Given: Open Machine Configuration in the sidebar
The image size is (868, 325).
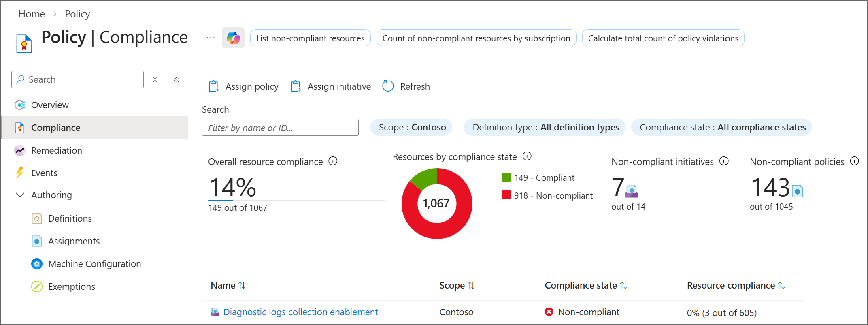Looking at the screenshot, I should coord(94,264).
